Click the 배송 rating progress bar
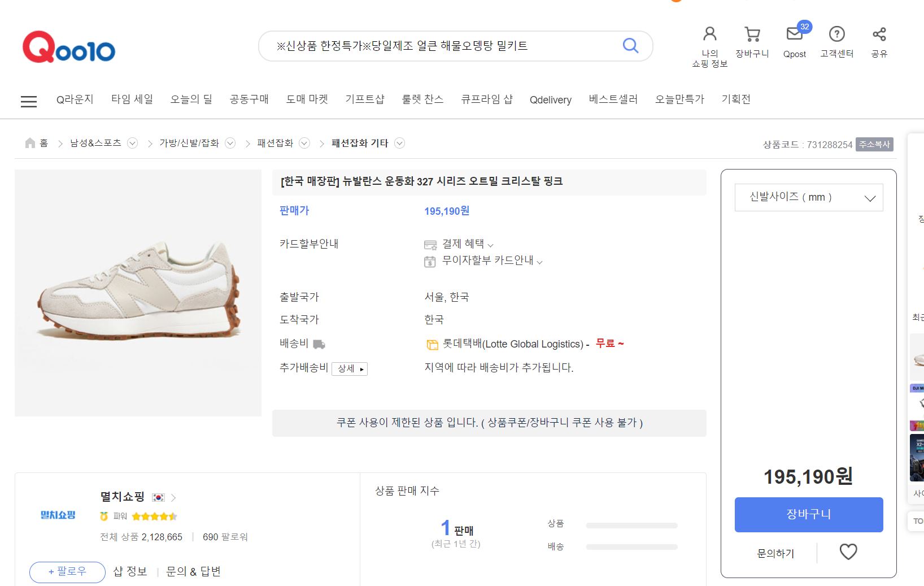Screen dimensions: 924x586 point(631,547)
